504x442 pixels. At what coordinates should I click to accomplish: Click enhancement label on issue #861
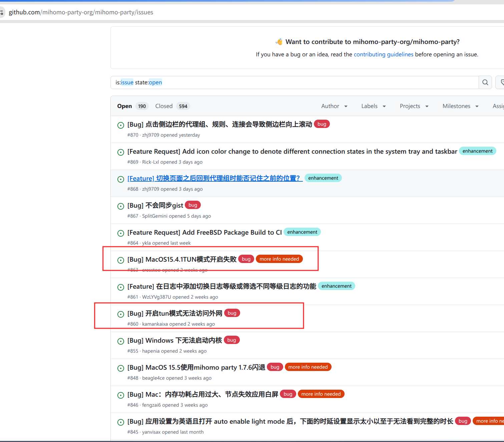coord(337,286)
